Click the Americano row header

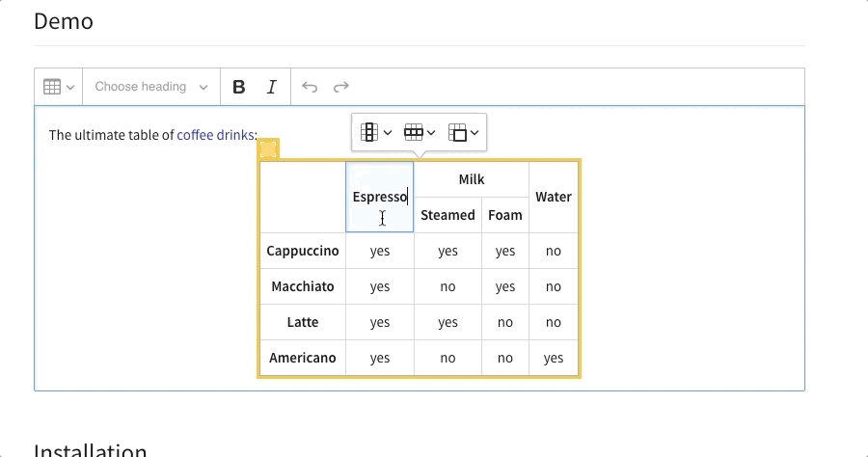click(303, 358)
